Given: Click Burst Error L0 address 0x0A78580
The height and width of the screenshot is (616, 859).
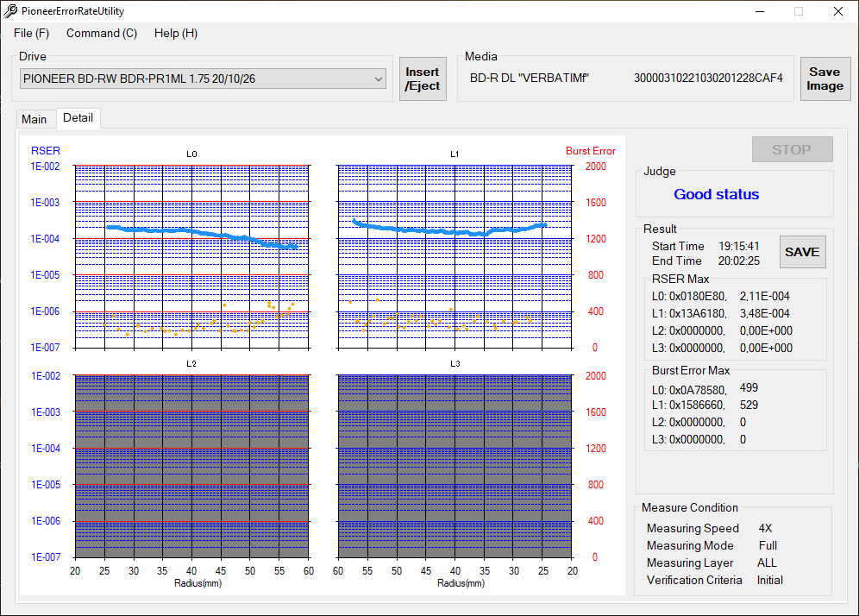Looking at the screenshot, I should (698, 390).
